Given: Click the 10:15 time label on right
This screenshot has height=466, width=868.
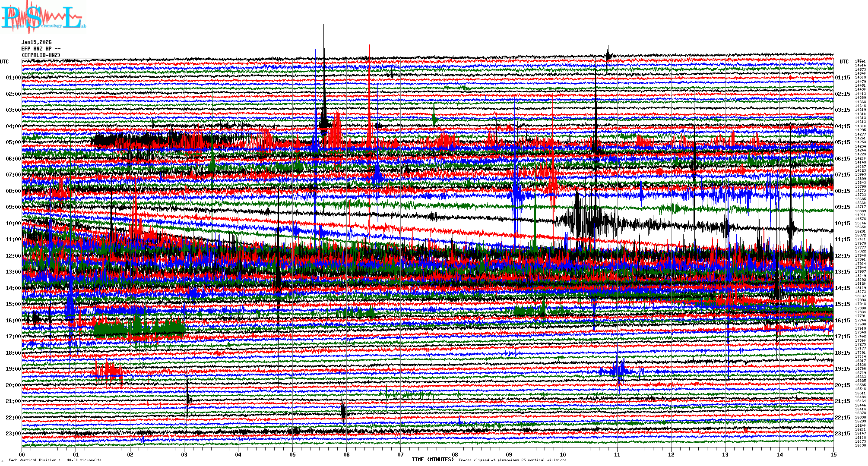Looking at the screenshot, I should 842,224.
